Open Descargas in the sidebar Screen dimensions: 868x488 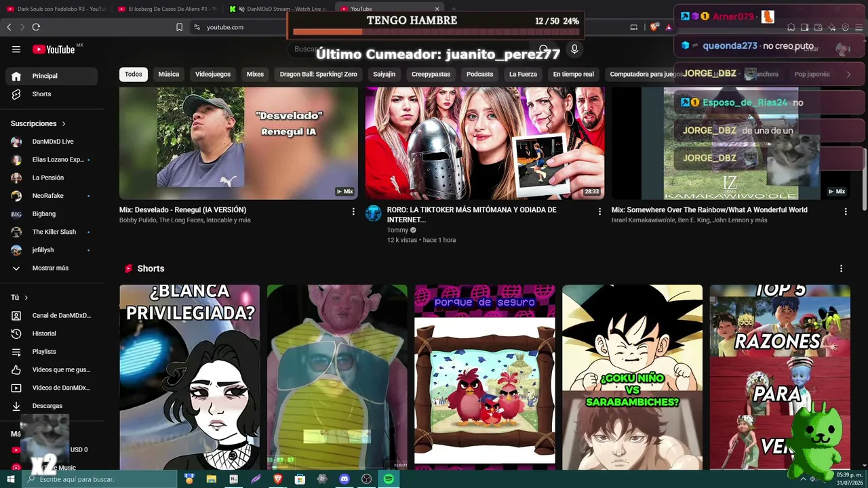(x=49, y=406)
